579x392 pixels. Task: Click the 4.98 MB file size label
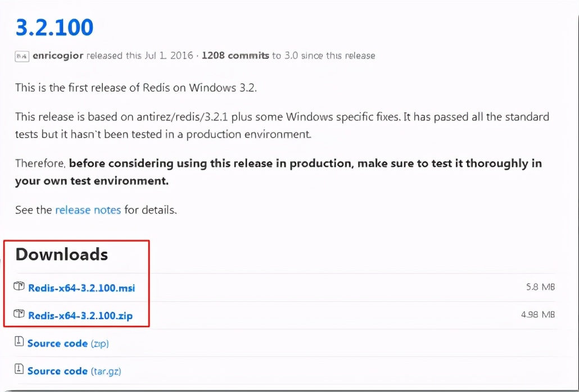pos(537,314)
